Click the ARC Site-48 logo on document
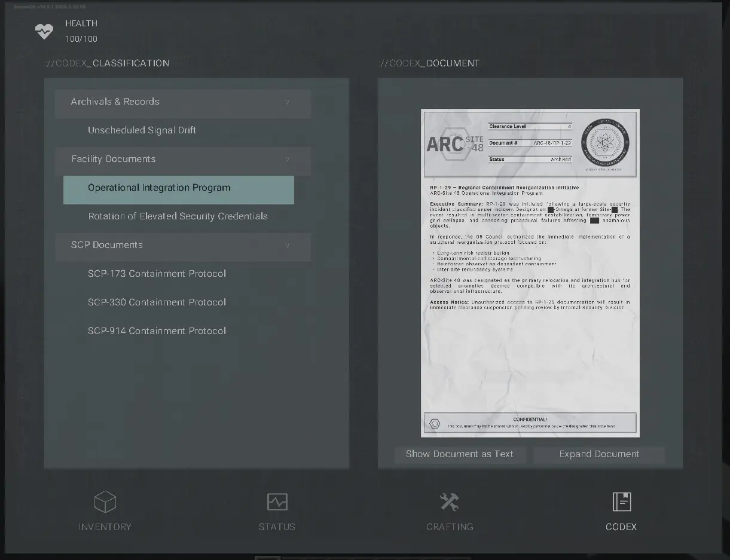This screenshot has height=560, width=730. pos(454,143)
